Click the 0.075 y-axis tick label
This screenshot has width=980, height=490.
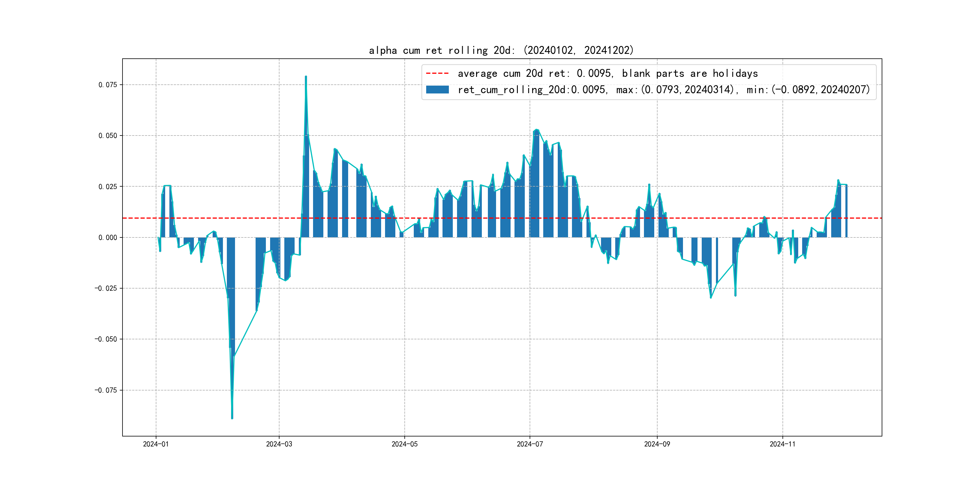tap(108, 85)
